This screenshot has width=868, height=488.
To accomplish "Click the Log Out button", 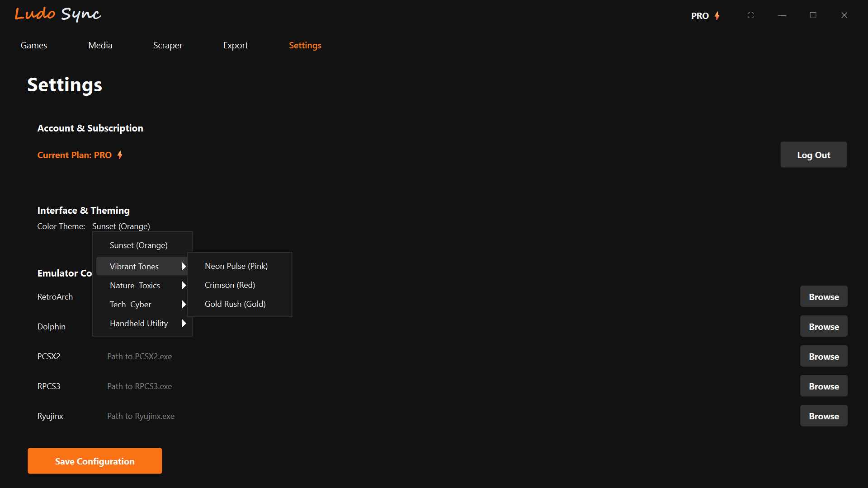I will pos(813,155).
